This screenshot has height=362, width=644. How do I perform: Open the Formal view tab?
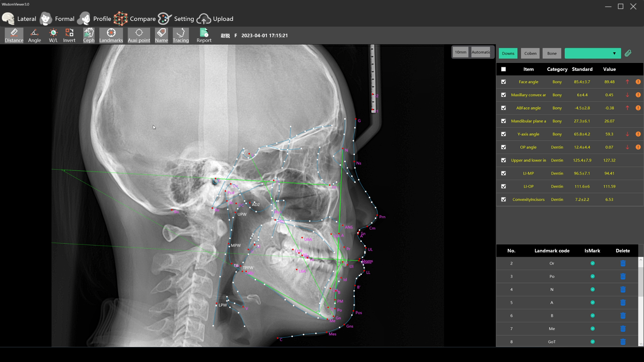tap(57, 19)
